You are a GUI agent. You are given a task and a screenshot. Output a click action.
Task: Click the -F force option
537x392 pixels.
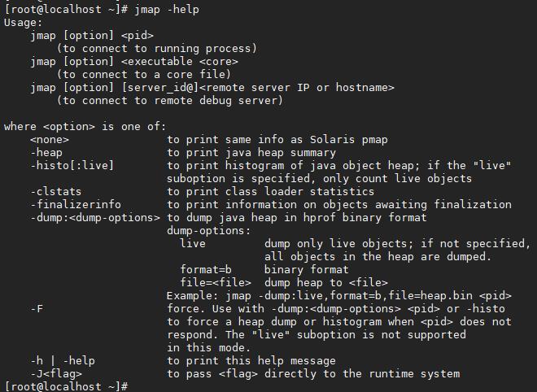(37, 309)
